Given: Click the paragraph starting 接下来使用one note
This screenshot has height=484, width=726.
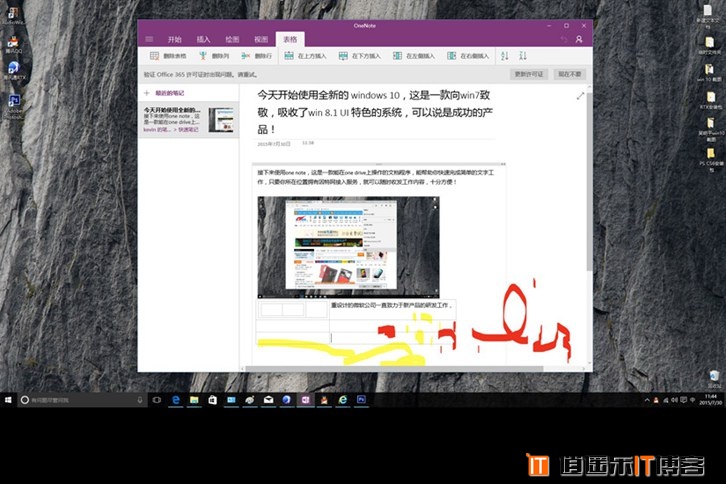Looking at the screenshot, I should (376, 177).
